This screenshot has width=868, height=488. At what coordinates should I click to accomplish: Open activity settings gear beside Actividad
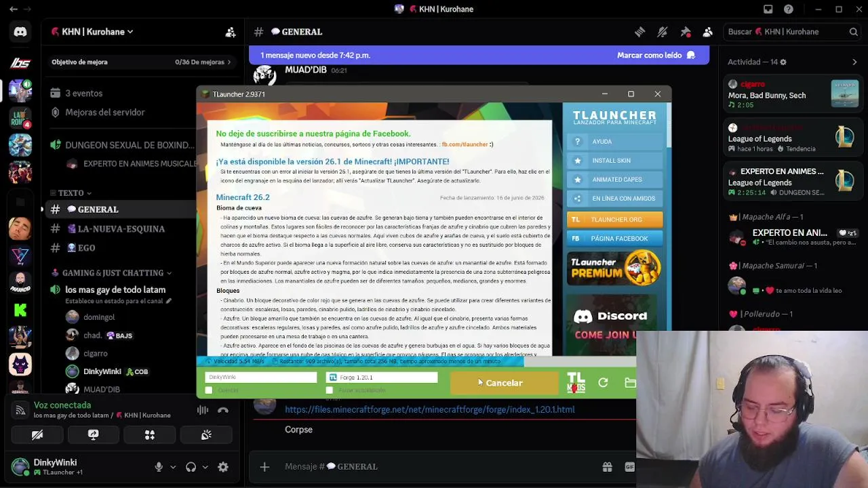click(783, 62)
